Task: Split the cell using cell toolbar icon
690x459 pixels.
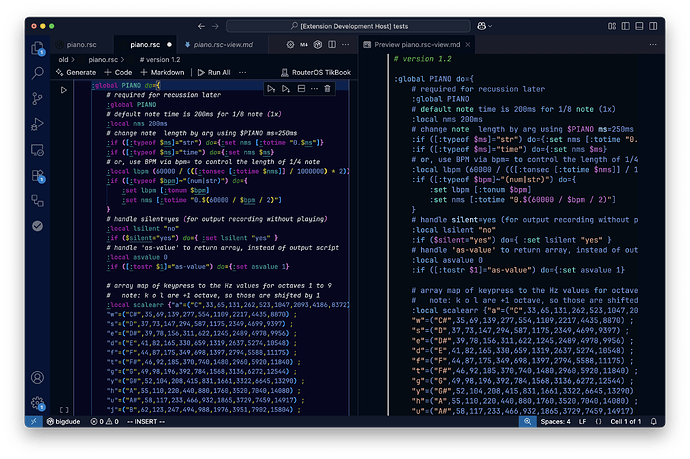Action: click(301, 89)
